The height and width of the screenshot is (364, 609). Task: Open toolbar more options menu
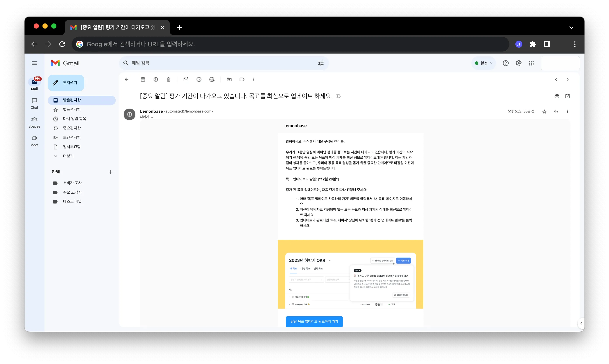(254, 80)
